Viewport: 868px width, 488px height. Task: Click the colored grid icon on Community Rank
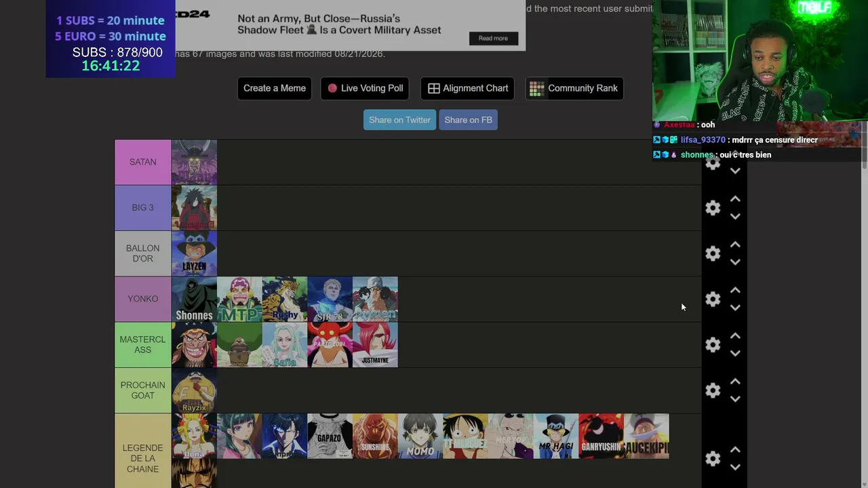[x=537, y=88]
